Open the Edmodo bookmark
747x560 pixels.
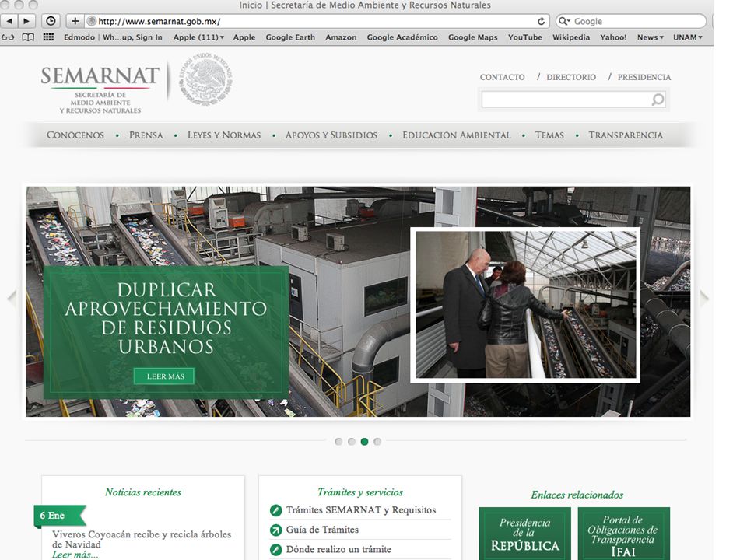point(79,37)
